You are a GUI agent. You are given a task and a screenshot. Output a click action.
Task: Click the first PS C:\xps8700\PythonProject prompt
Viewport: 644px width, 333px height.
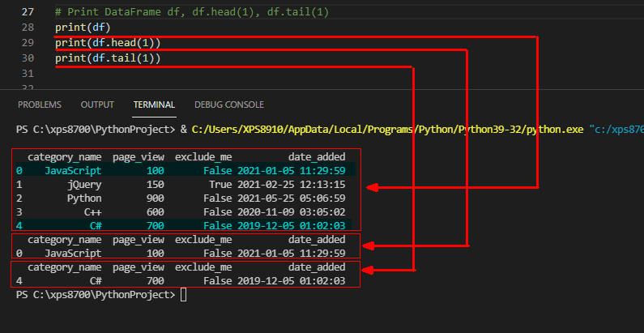[x=96, y=130]
